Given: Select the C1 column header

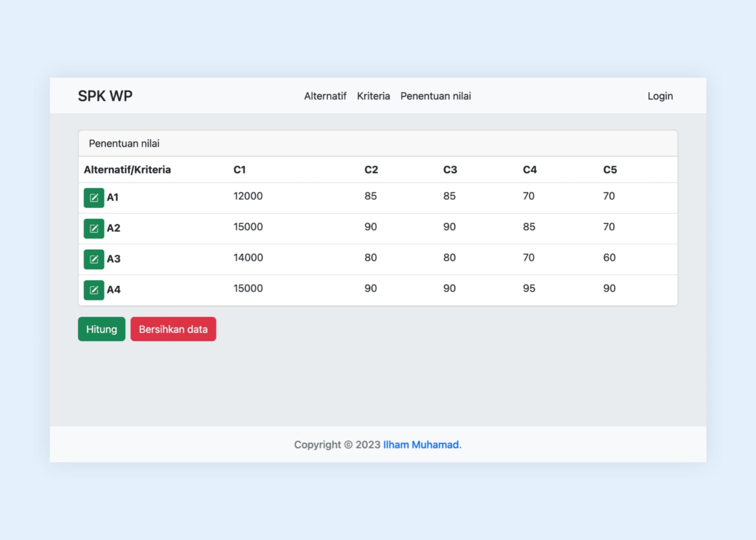Looking at the screenshot, I should pyautogui.click(x=239, y=170).
